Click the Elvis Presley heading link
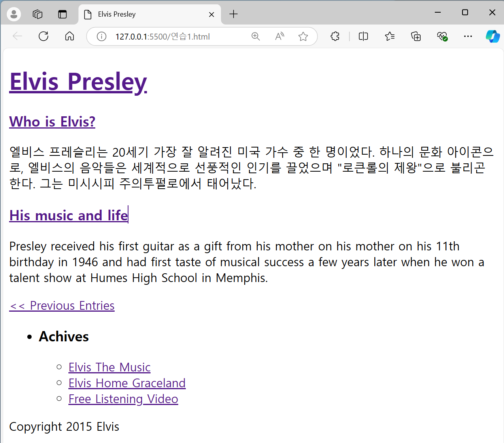This screenshot has width=504, height=443. click(78, 82)
